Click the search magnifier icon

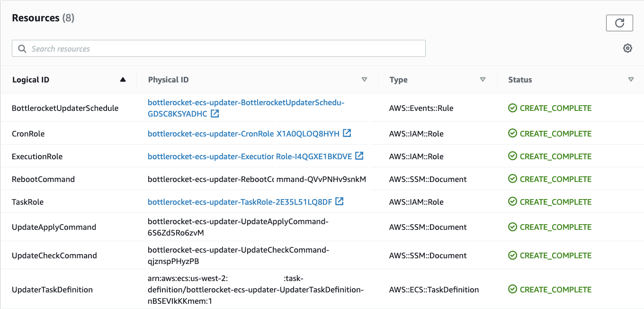(x=22, y=49)
